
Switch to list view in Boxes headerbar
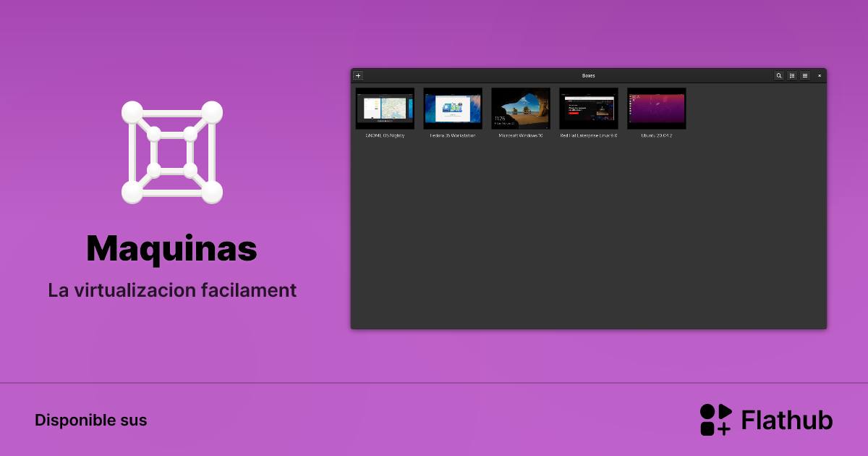(x=792, y=75)
